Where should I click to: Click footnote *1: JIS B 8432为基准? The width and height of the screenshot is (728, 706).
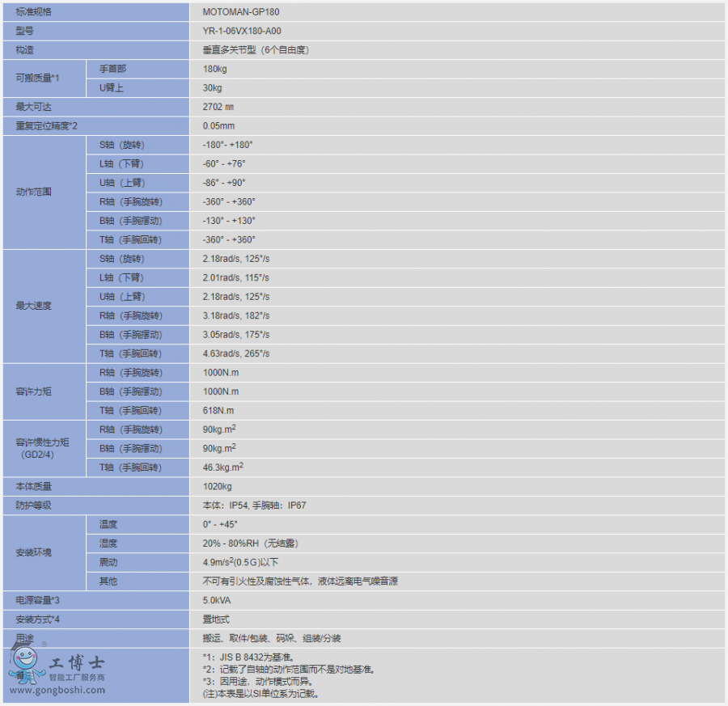(x=248, y=657)
